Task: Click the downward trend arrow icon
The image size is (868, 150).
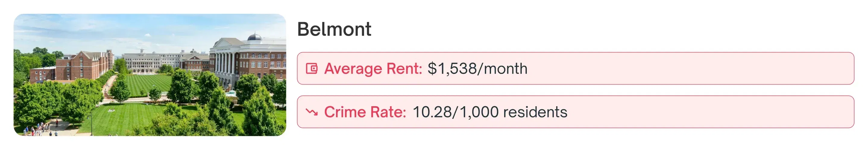Action: point(312,112)
